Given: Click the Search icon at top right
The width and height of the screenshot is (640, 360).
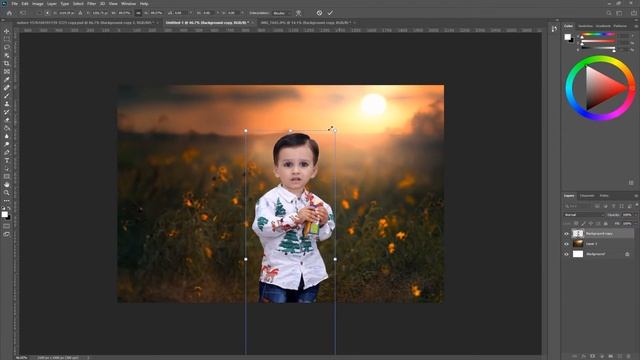Looking at the screenshot, I should point(609,13).
